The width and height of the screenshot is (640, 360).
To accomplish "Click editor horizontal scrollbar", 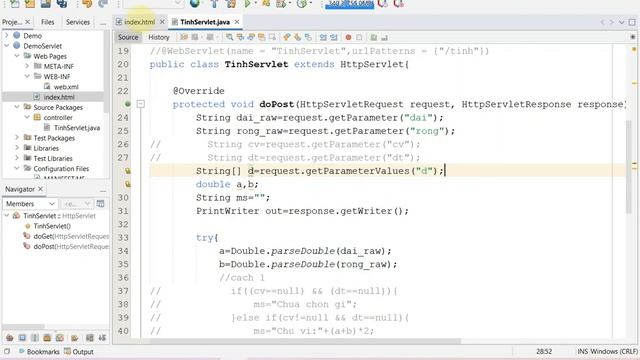I will pos(305,341).
